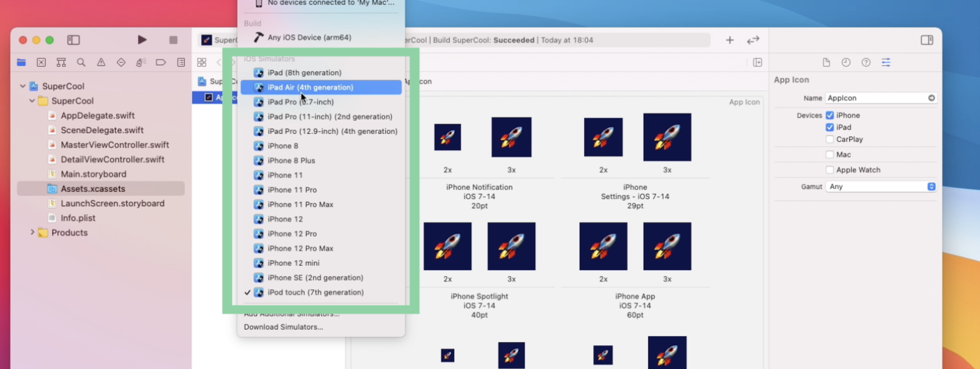Open Main.storyboard file
Viewport: 980px width, 369px height.
pyautogui.click(x=93, y=174)
